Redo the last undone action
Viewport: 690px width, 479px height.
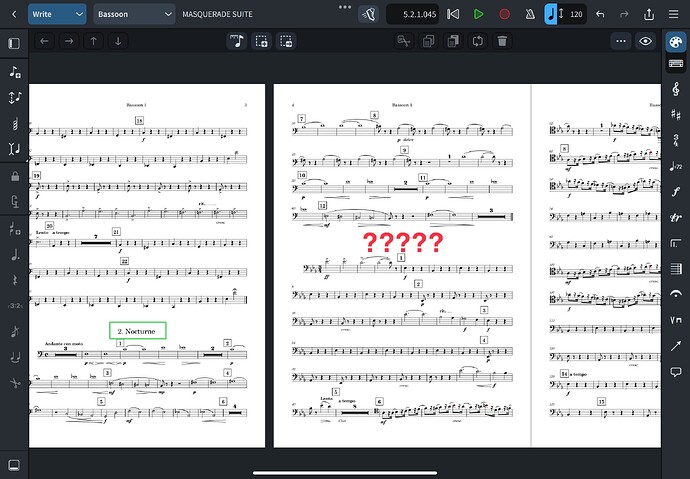[624, 14]
